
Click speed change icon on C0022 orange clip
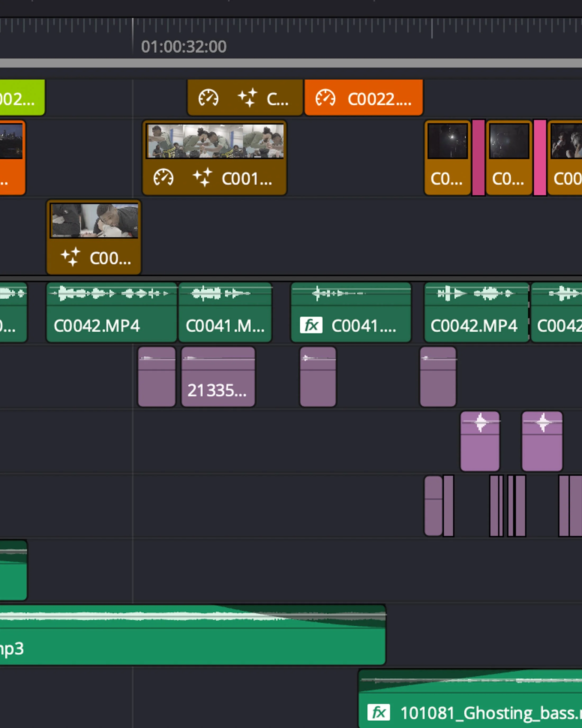[325, 98]
